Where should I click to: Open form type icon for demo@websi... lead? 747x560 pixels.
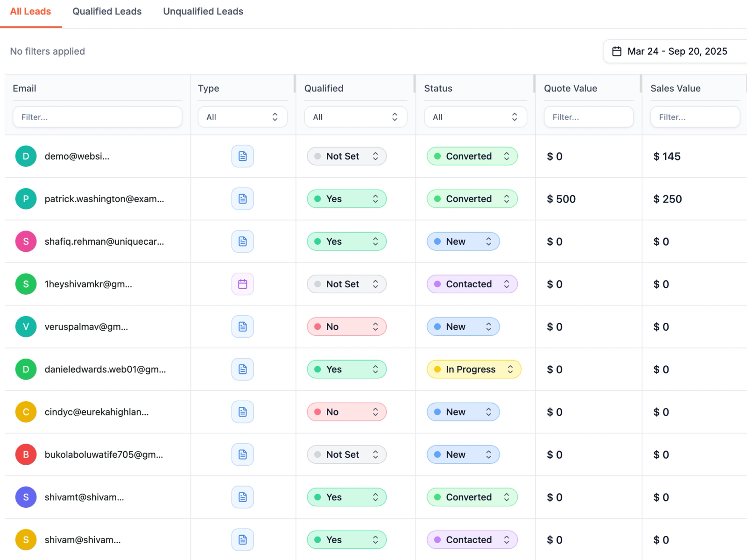click(242, 156)
